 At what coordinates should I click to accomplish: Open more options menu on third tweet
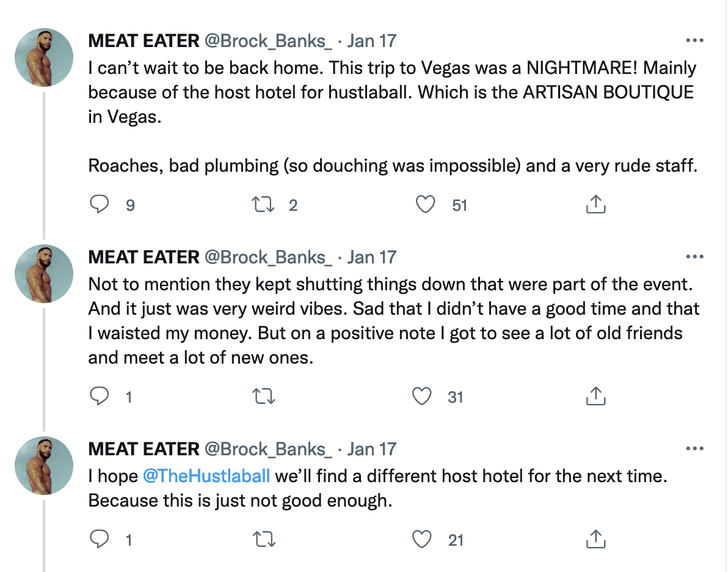(694, 449)
